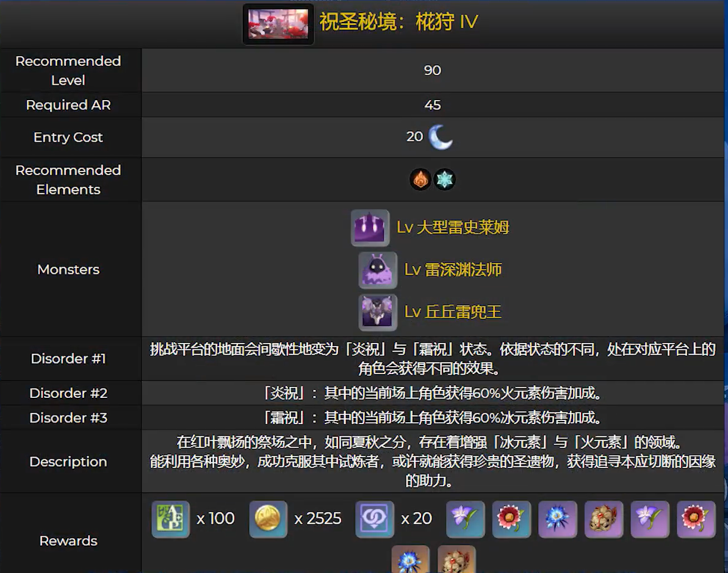The height and width of the screenshot is (573, 728).
Task: Open the 大型雷史莱姆 monster link
Action: click(453, 228)
